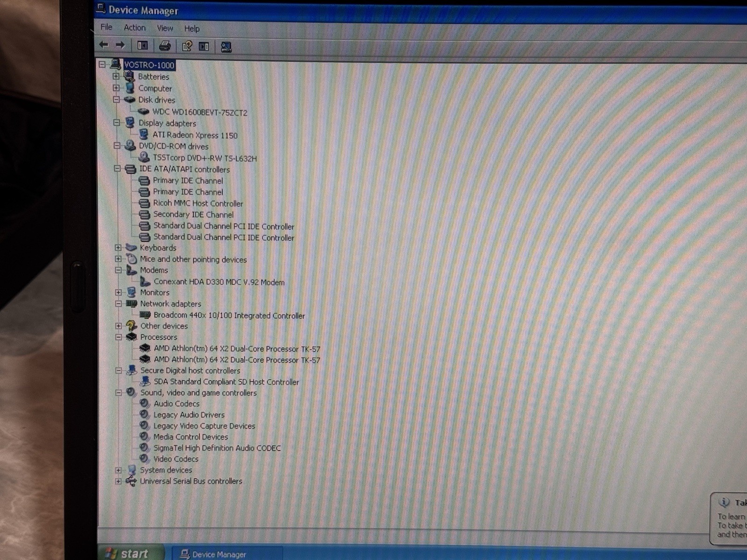Click the Keyboards category icon
The image size is (747, 560).
[x=132, y=247]
